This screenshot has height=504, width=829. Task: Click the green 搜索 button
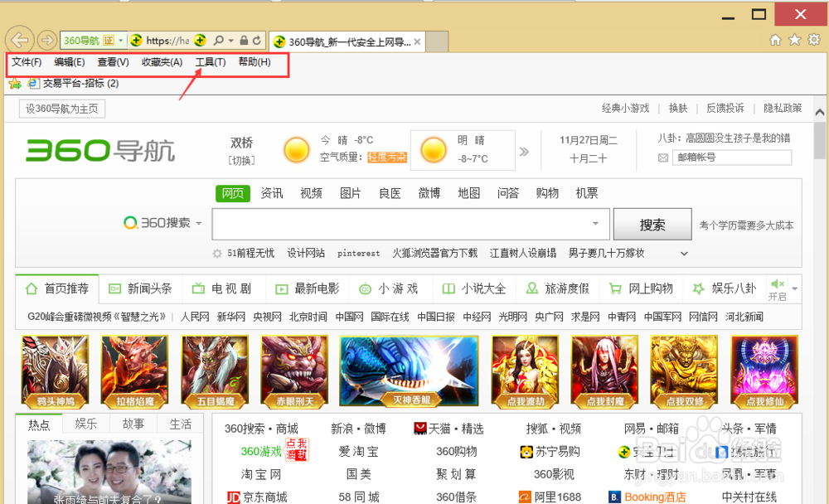point(652,225)
